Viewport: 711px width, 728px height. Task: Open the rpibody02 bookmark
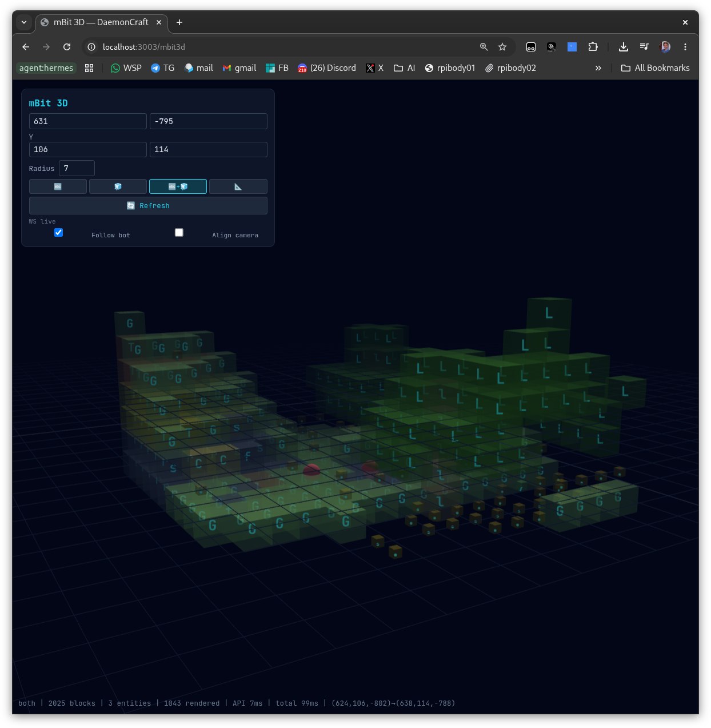(x=511, y=68)
